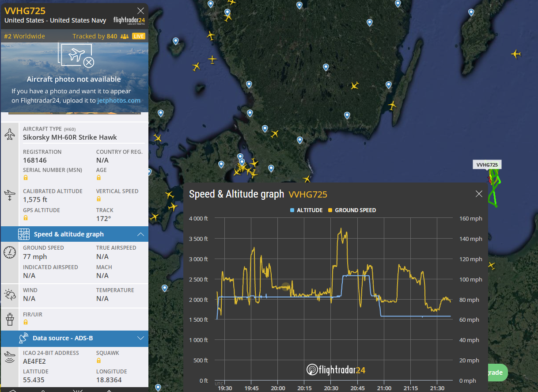This screenshot has height=392, width=538.
Task: Click the flightradar24 logo in the flight panel header
Action: click(x=129, y=20)
